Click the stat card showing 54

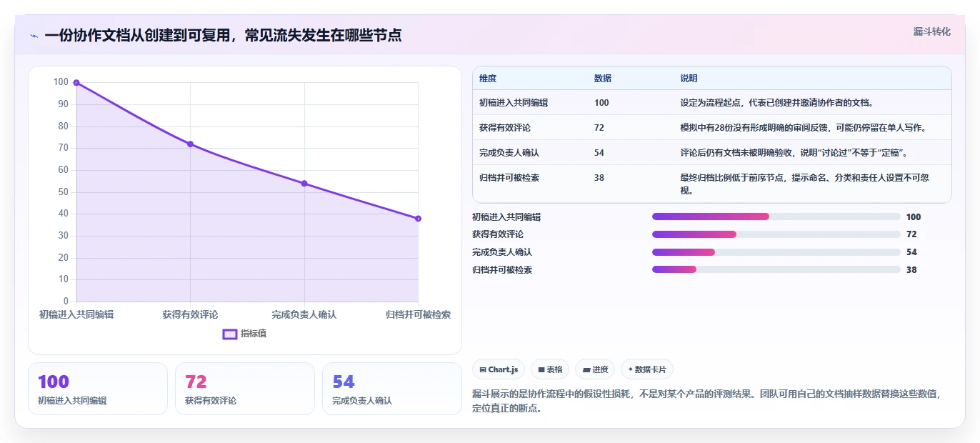click(392, 389)
